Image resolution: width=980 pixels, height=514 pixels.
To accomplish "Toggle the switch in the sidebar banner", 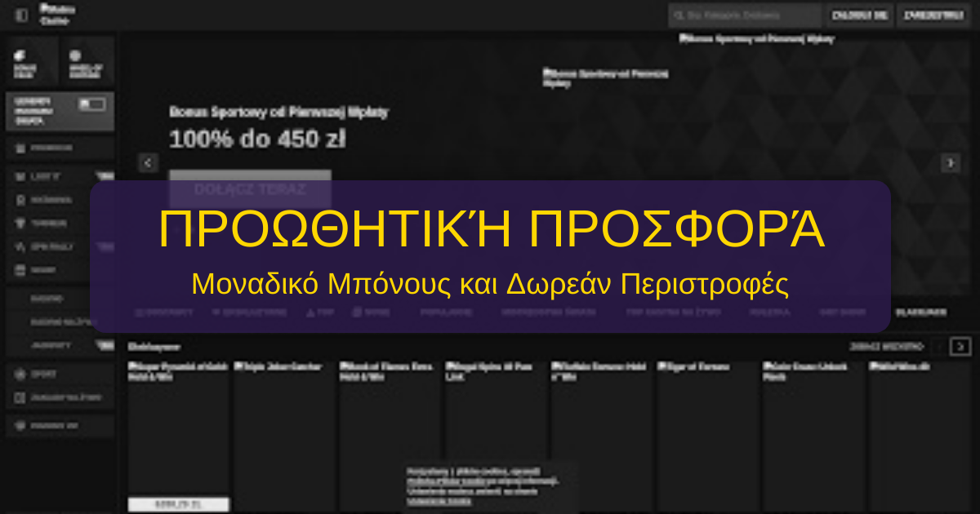I will point(91,104).
